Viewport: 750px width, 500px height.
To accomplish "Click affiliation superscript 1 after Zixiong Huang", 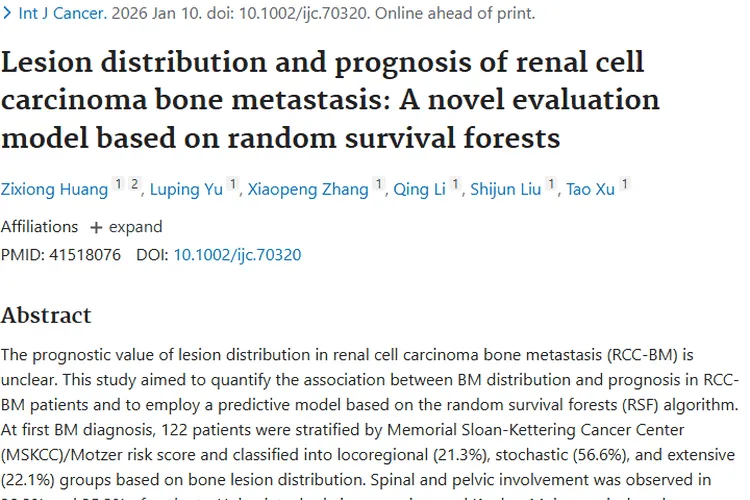I will (117, 185).
